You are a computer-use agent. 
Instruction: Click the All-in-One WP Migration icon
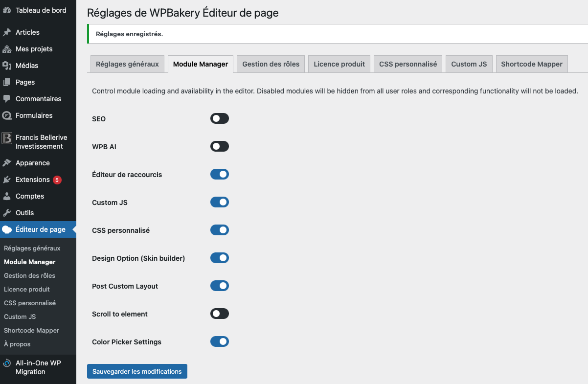pyautogui.click(x=7, y=363)
